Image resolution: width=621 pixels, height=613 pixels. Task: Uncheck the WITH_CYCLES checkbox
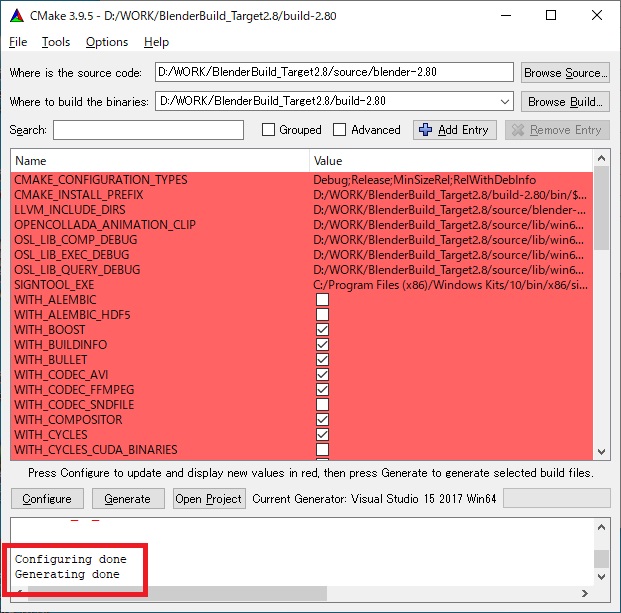(322, 434)
